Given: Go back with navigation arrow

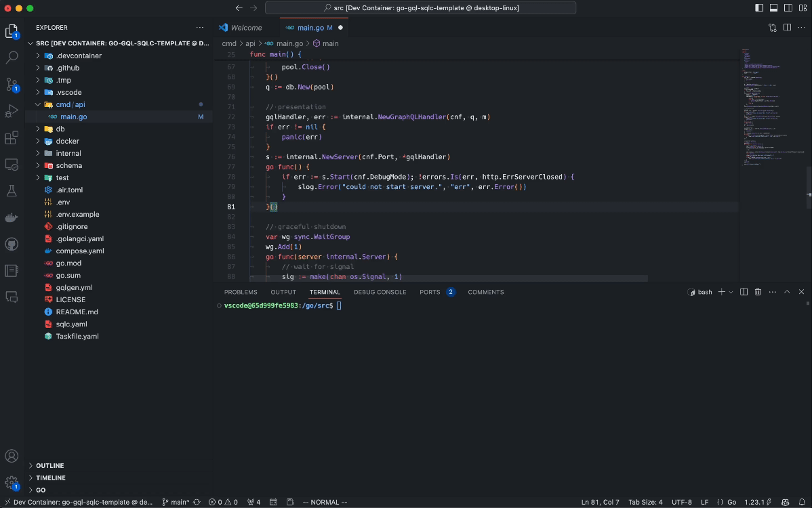Looking at the screenshot, I should [239, 7].
